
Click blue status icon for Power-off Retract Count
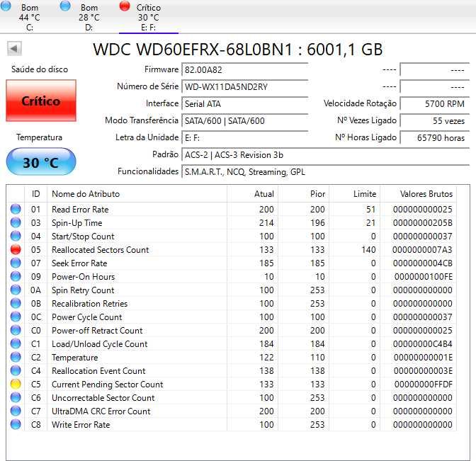point(16,330)
